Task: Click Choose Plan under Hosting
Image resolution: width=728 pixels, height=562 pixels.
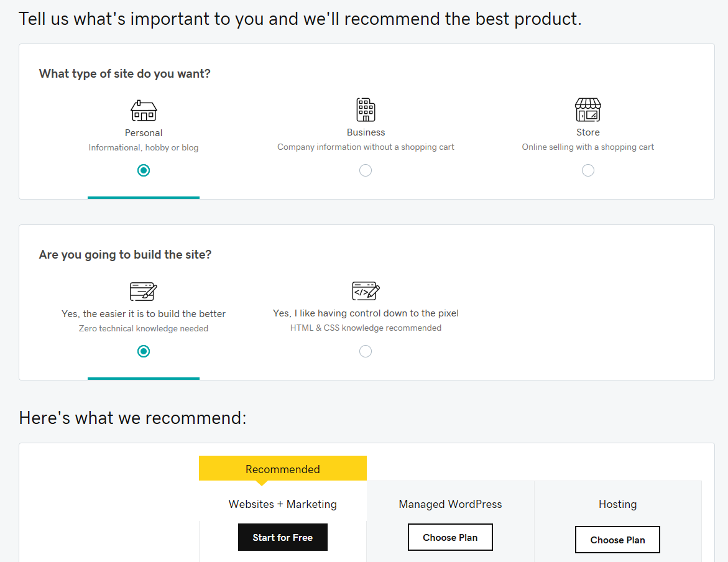Action: click(x=617, y=540)
